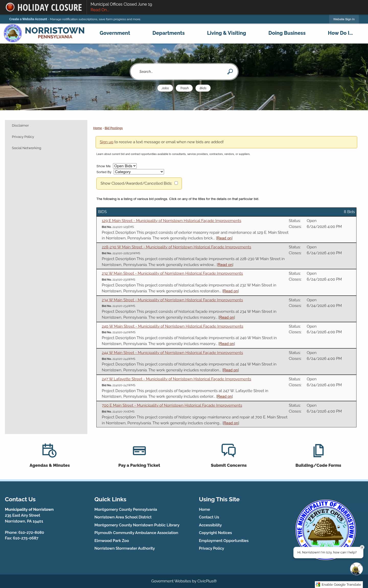Click phone number 610-272-8080

click(x=31, y=532)
